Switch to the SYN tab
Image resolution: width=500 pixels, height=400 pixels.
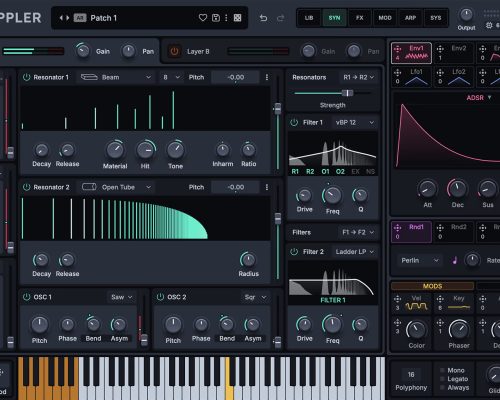334,18
